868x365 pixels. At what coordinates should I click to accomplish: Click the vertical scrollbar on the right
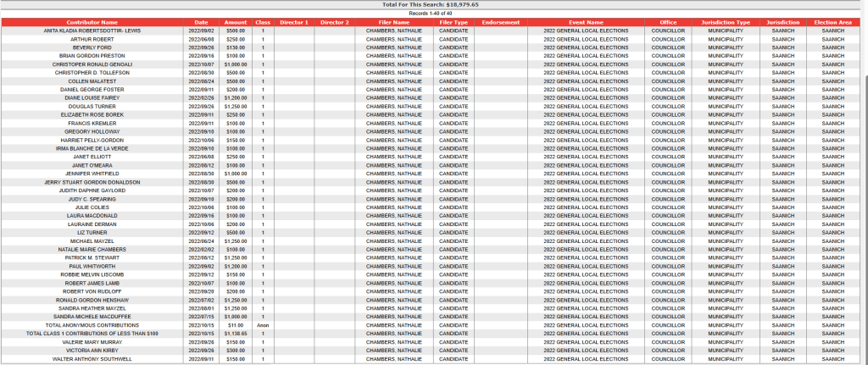point(864,169)
